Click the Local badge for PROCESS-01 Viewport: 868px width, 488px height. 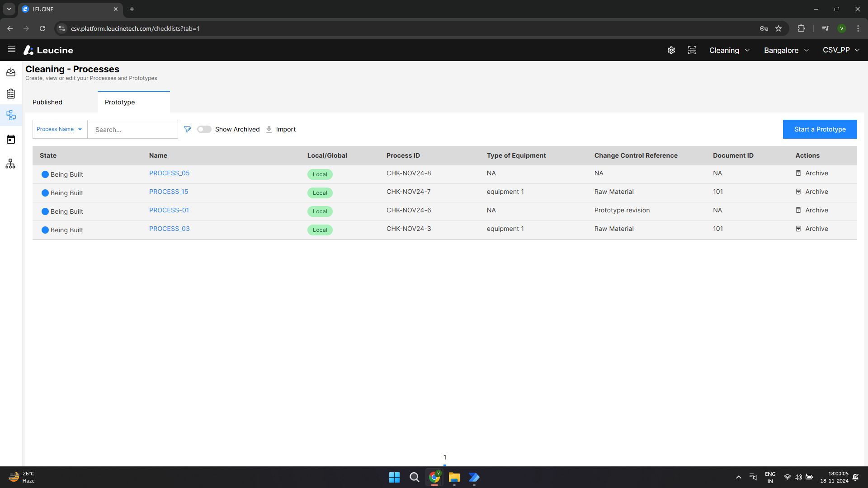pyautogui.click(x=320, y=211)
